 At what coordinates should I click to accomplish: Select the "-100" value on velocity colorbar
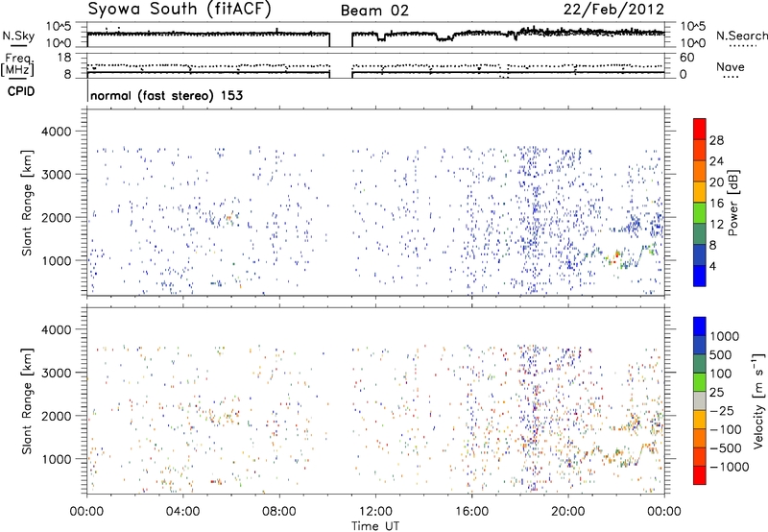point(726,429)
